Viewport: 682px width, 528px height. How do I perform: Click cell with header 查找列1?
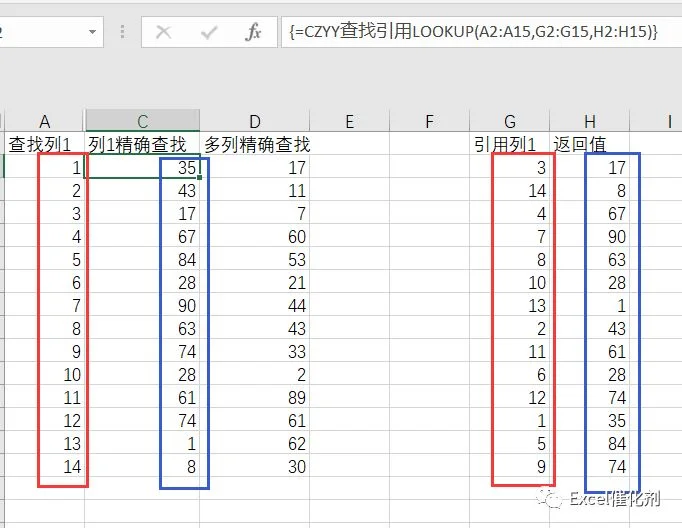tap(44, 144)
